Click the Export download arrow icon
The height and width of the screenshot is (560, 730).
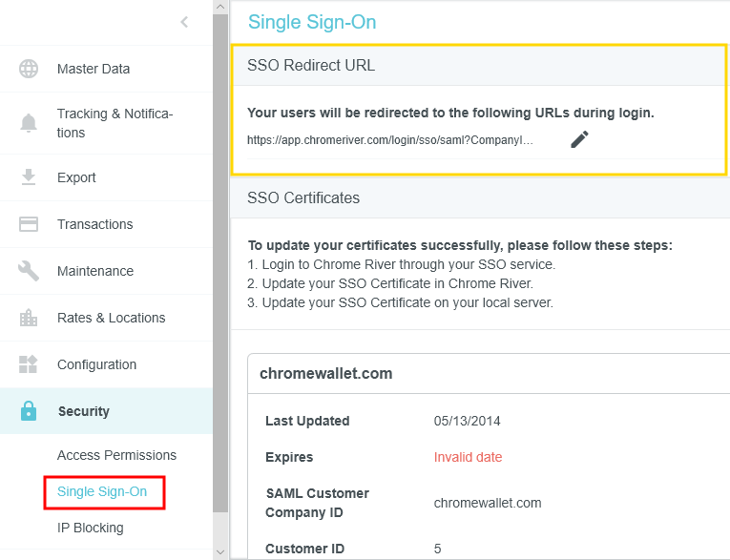(29, 177)
